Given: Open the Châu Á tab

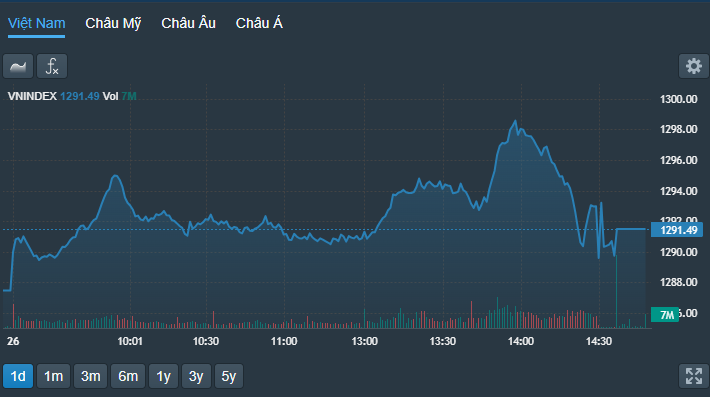Looking at the screenshot, I should pyautogui.click(x=259, y=23).
